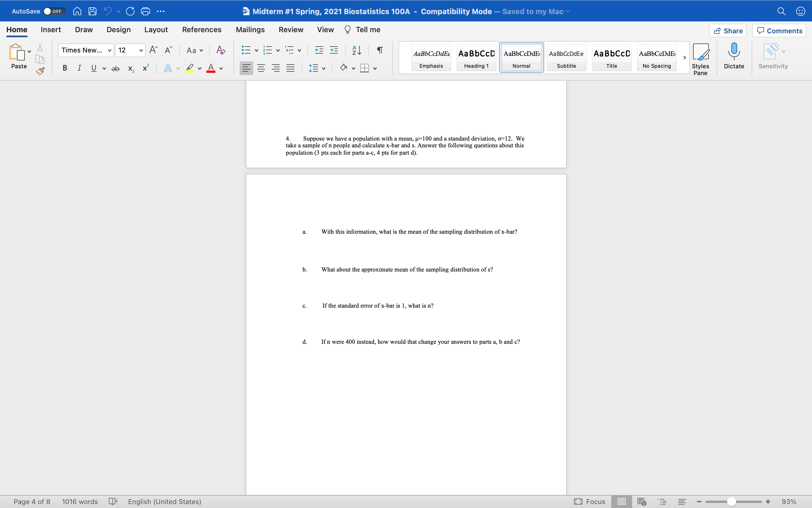Screen dimensions: 812x508
Task: Click the Borders icon
Action: click(364, 68)
